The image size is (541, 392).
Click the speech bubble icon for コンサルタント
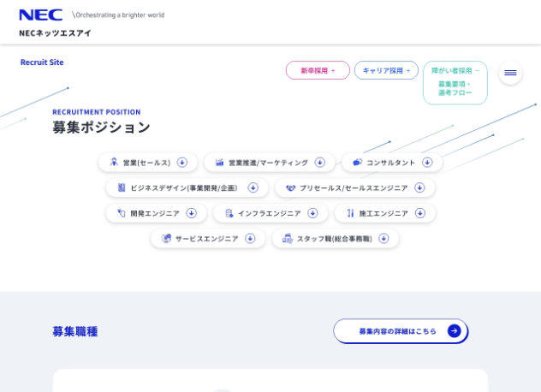(357, 162)
